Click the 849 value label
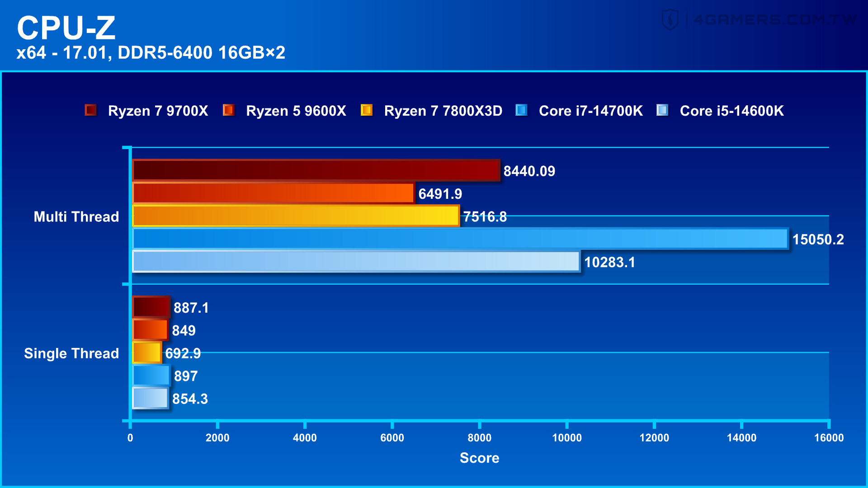The width and height of the screenshot is (868, 488). pos(184,331)
